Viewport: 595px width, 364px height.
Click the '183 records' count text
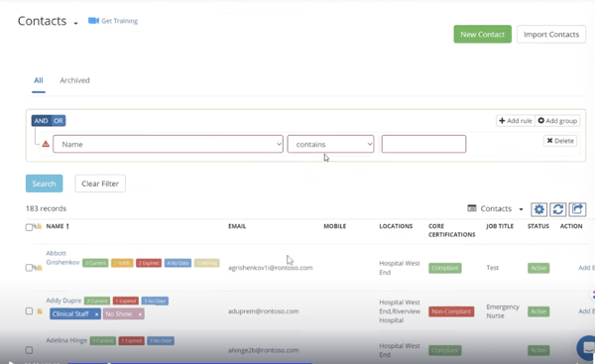click(x=46, y=208)
